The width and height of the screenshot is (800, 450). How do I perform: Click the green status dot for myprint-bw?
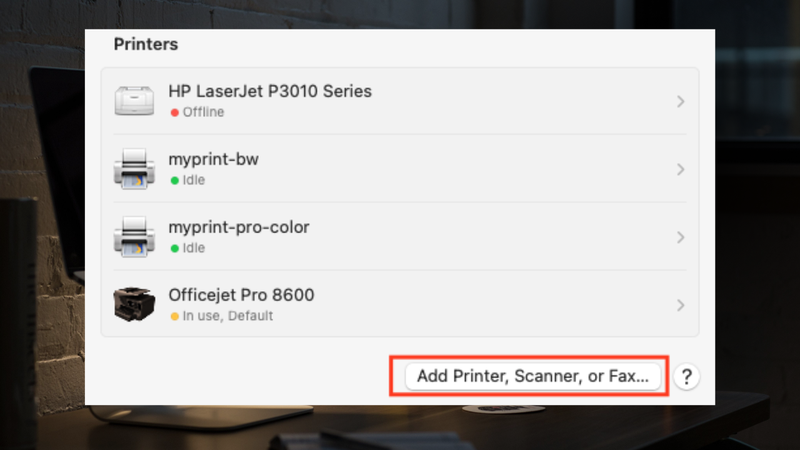click(x=174, y=180)
